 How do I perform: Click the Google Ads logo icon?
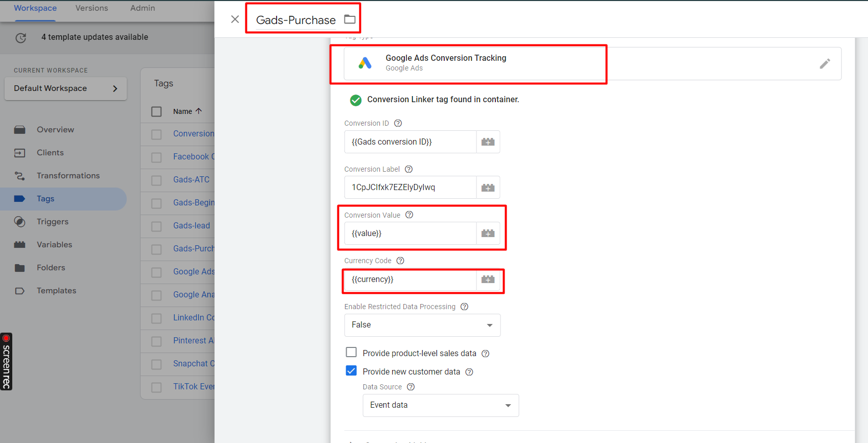[365, 63]
